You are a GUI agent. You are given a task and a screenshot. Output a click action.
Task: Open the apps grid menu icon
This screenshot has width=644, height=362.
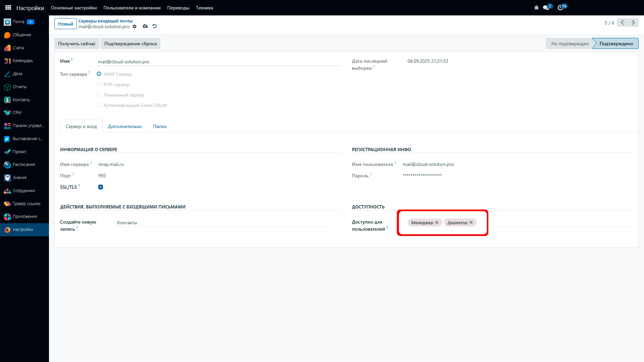pos(8,7)
